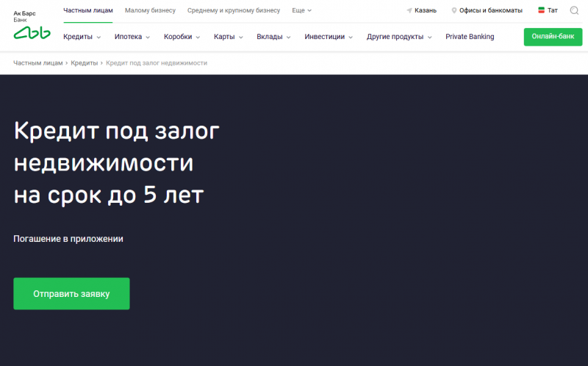Open Private Banking menu item

470,37
